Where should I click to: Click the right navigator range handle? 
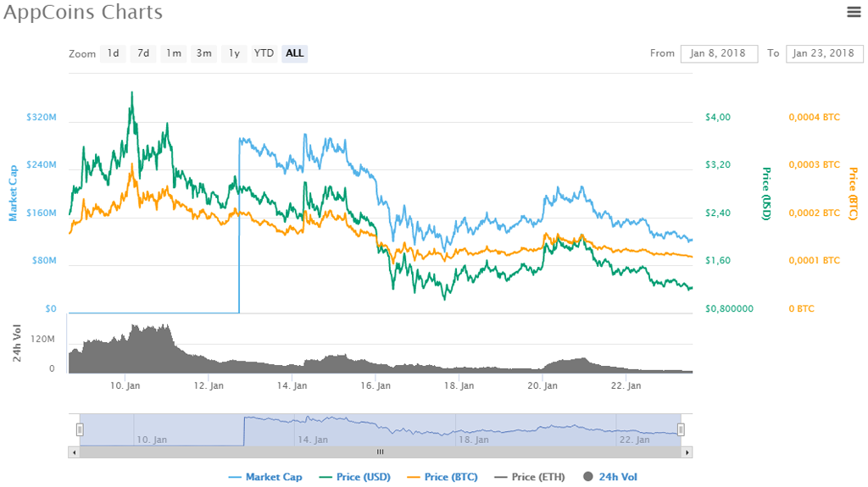pyautogui.click(x=681, y=429)
